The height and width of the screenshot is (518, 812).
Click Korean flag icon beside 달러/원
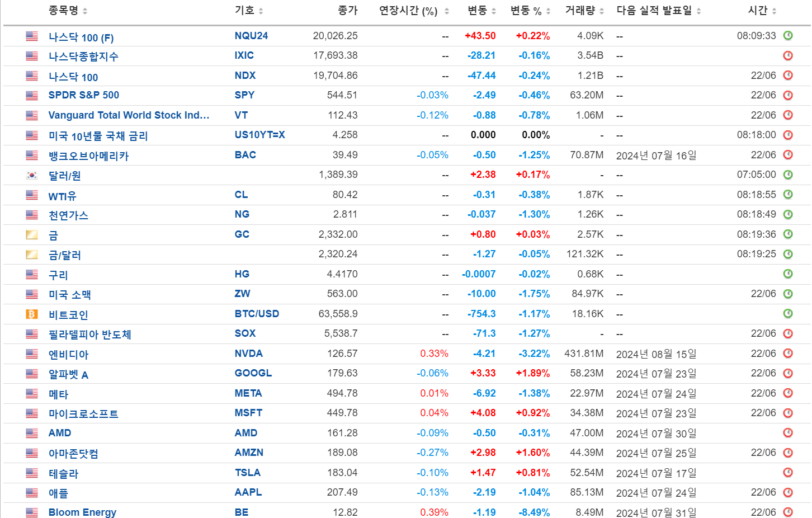pos(32,175)
